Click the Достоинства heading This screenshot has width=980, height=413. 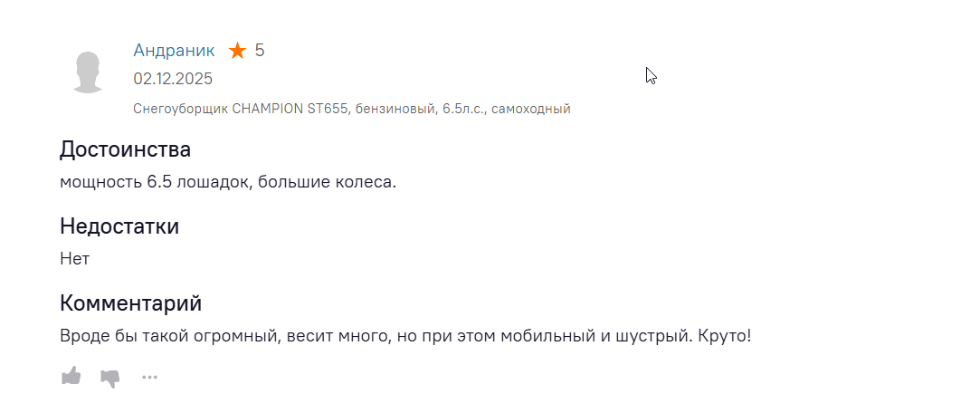coord(125,149)
